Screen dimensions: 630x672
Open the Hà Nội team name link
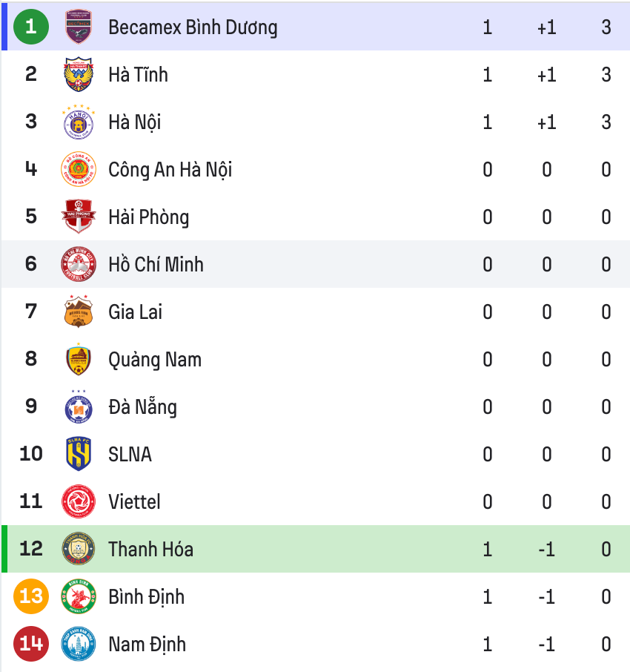click(x=134, y=122)
